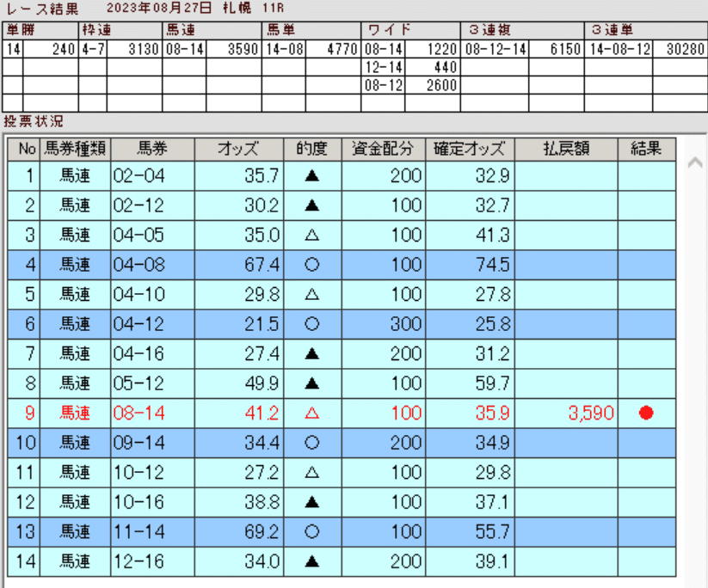Click the circle mark in row 04-08

click(312, 265)
